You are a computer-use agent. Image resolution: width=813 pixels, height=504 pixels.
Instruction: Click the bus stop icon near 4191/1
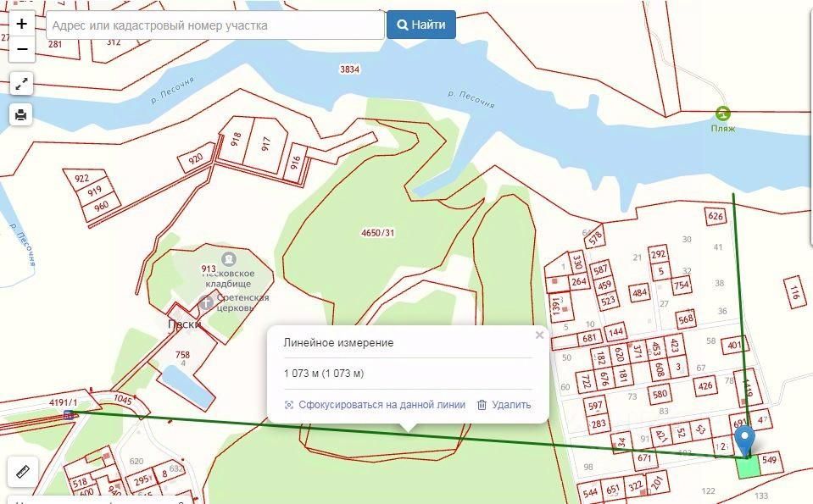tap(68, 414)
